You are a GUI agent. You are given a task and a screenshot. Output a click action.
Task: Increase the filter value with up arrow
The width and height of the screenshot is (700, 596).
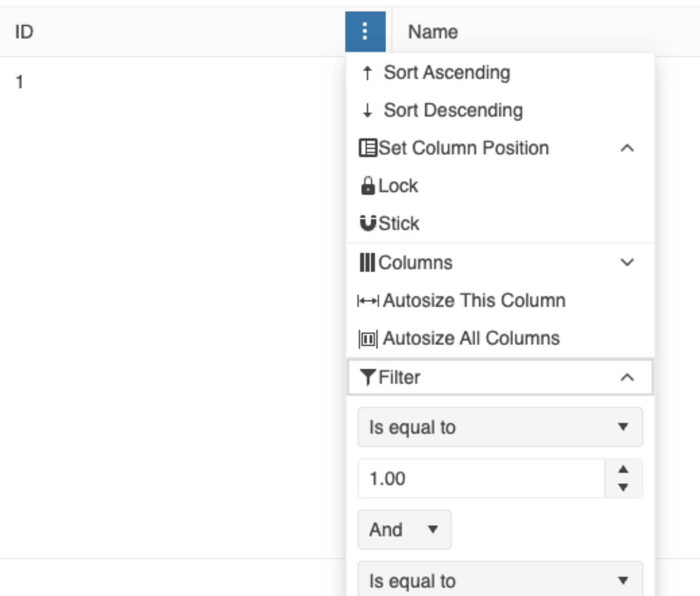623,469
